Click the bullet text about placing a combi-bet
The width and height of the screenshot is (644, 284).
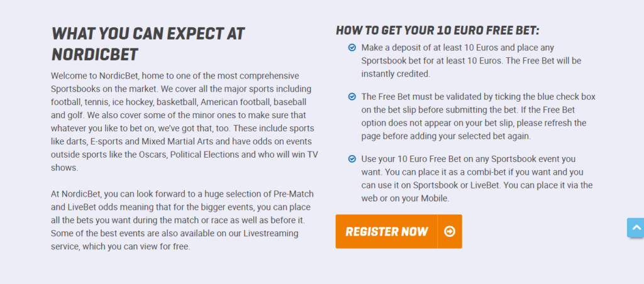[477, 178]
